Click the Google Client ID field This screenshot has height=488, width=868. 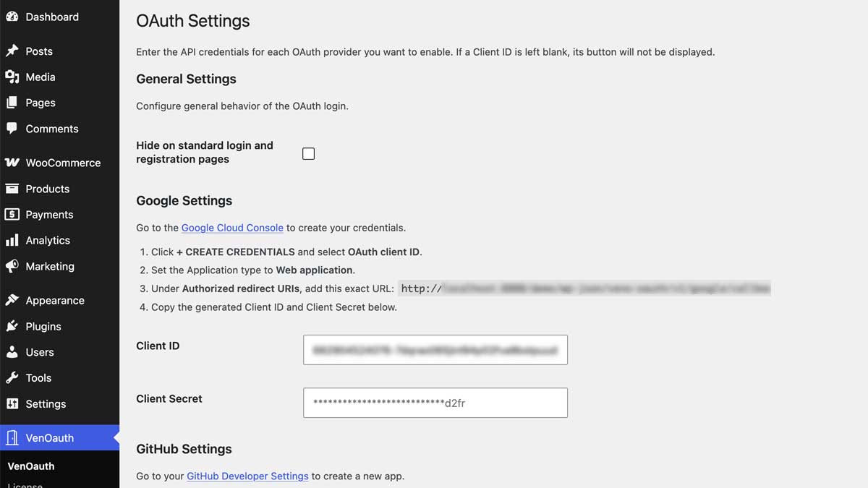[x=435, y=350]
